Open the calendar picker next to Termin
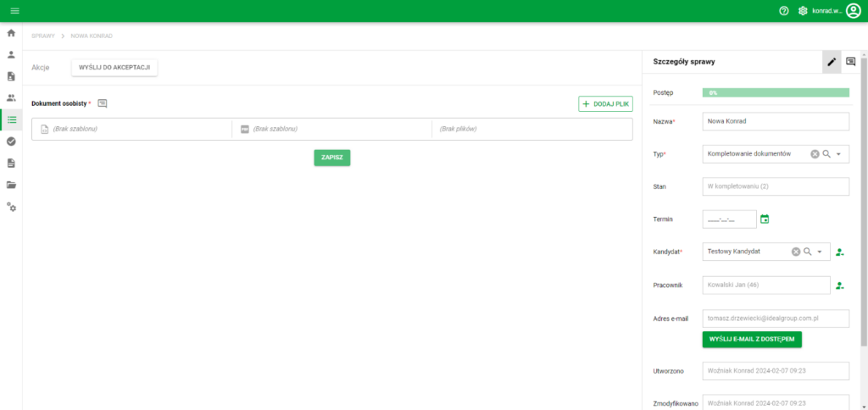This screenshot has width=868, height=410. coord(765,219)
